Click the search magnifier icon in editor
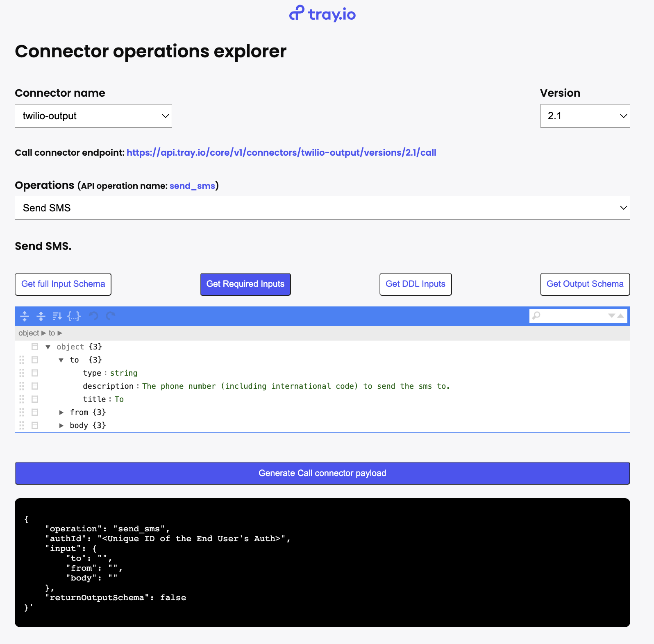The width and height of the screenshot is (654, 644). coord(536,315)
